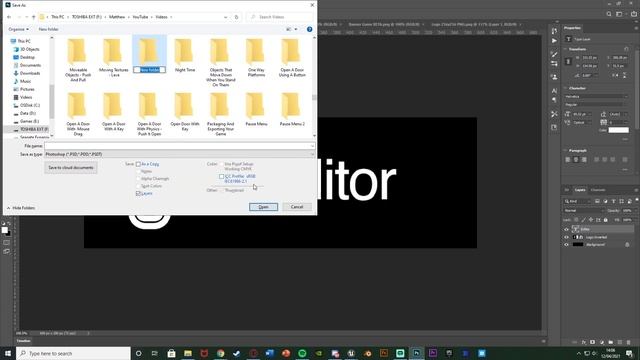The width and height of the screenshot is (640, 360).
Task: Toggle Alpha Channels checkbox
Action: point(138,179)
